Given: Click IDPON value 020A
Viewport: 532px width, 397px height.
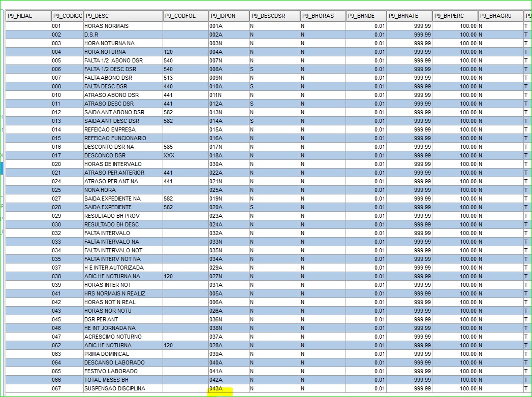Looking at the screenshot, I should click(x=229, y=208).
